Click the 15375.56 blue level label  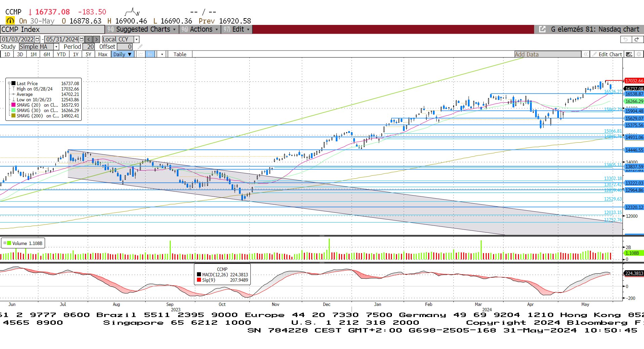click(634, 125)
